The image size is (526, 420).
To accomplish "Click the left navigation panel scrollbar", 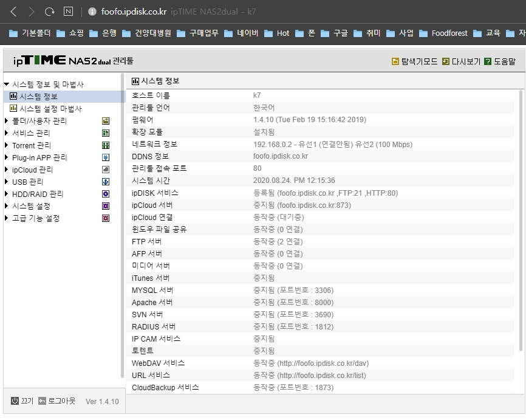I will point(122,225).
